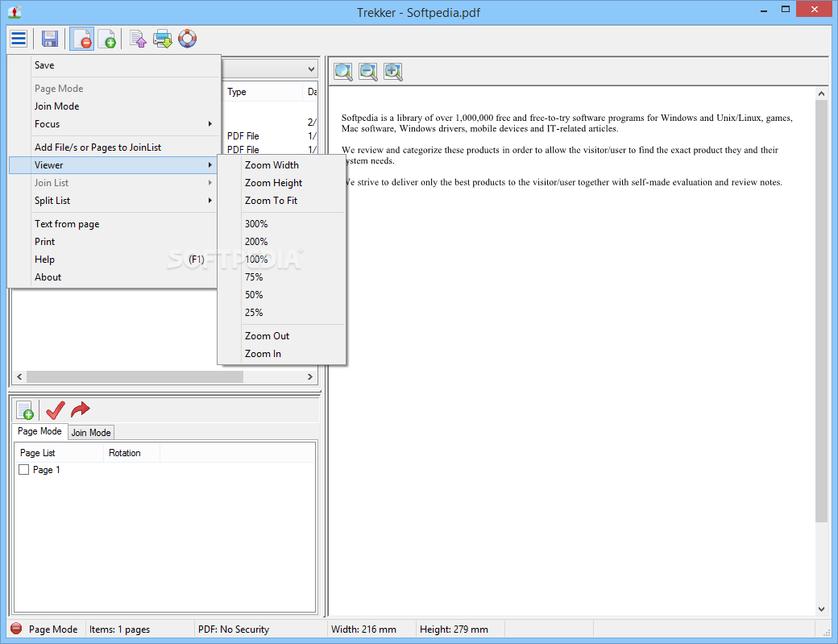The image size is (838, 644).
Task: Click the PDF viewer vertical scrollbar thumb
Action: (x=821, y=311)
